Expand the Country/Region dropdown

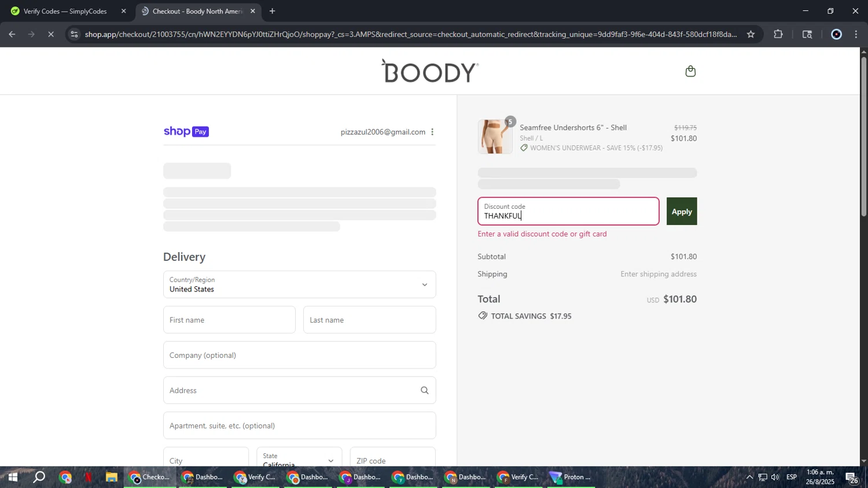click(299, 284)
